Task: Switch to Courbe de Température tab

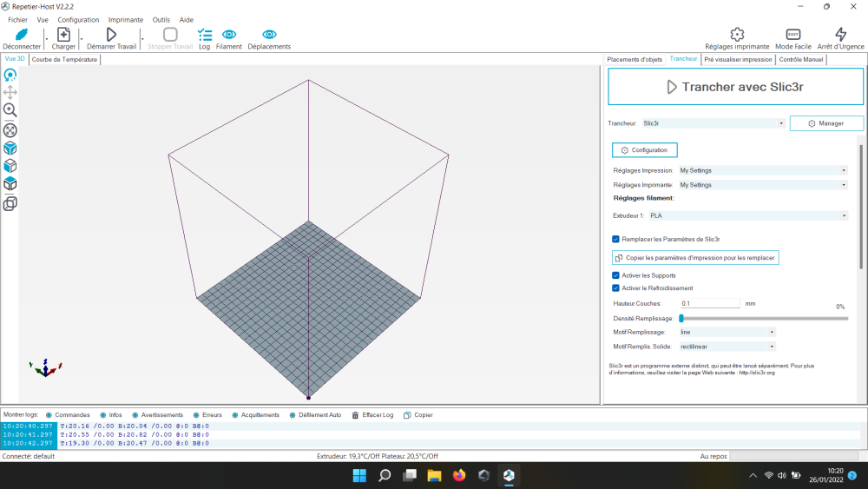Action: [x=64, y=59]
